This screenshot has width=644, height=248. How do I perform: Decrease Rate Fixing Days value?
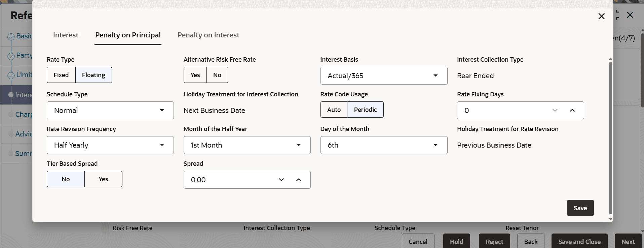point(555,110)
